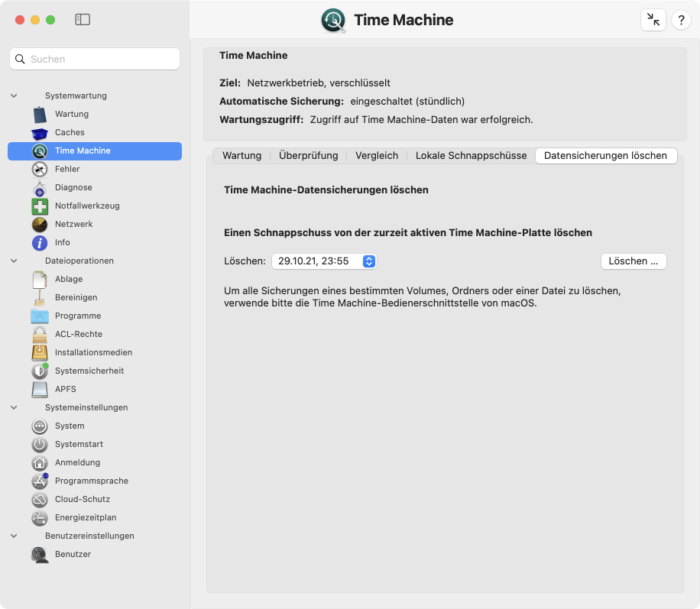Viewport: 700px width, 609px height.
Task: Click the Bereinigen broom icon
Action: coord(40,297)
